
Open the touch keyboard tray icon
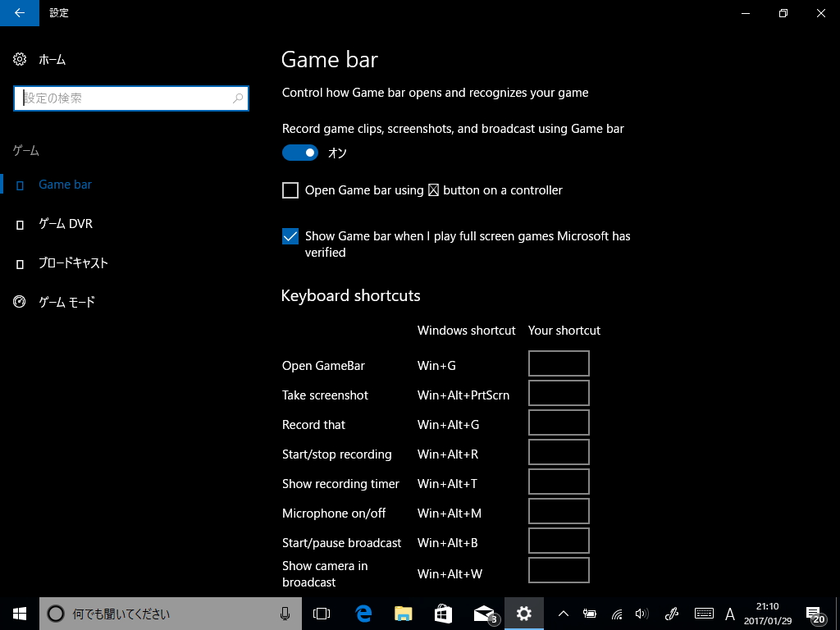click(x=703, y=614)
